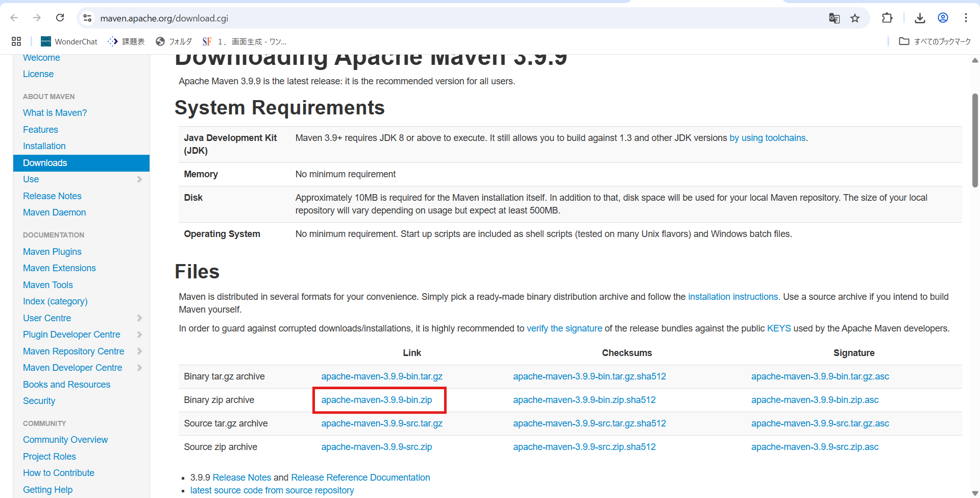
Task: Open the Apps grid in bookmarks bar
Action: (16, 41)
